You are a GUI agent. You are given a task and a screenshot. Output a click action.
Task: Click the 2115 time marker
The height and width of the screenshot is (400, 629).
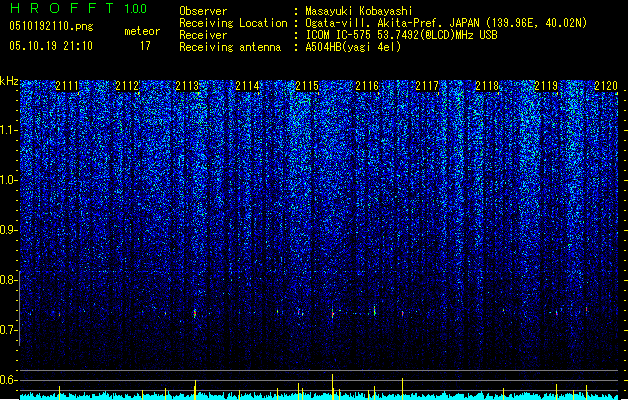(307, 86)
